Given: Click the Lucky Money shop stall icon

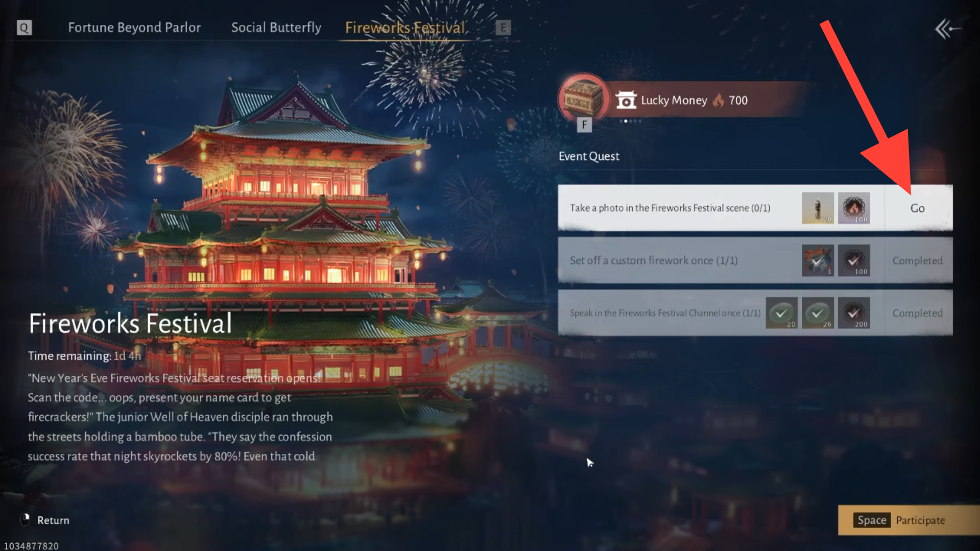Looking at the screenshot, I should point(626,100).
